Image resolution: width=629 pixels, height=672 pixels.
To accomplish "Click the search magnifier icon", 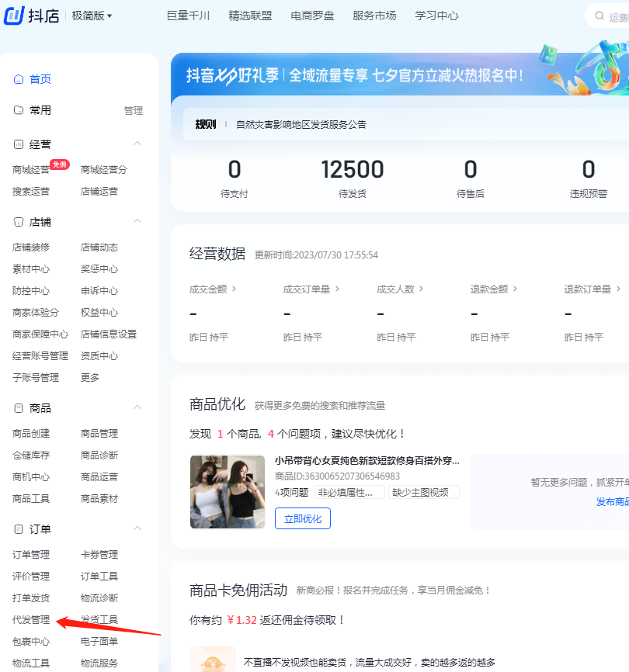I will pos(599,16).
